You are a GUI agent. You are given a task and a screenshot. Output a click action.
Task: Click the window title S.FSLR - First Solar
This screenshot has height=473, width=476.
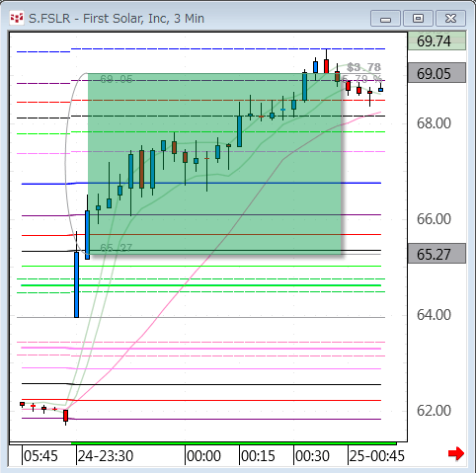click(x=117, y=18)
